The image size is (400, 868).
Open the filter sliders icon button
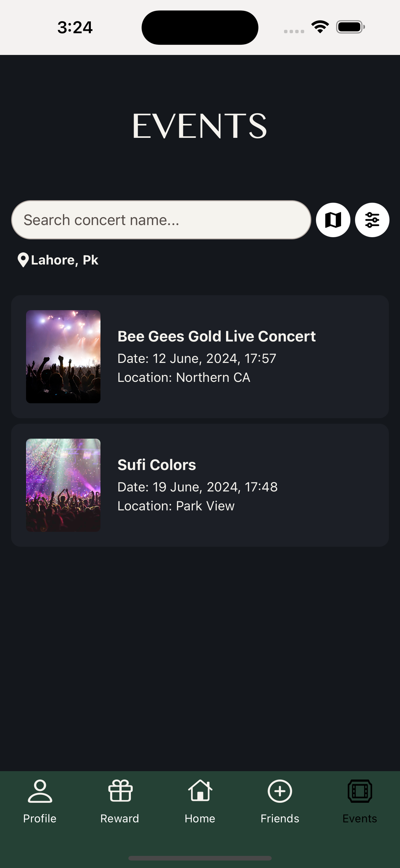(x=372, y=220)
